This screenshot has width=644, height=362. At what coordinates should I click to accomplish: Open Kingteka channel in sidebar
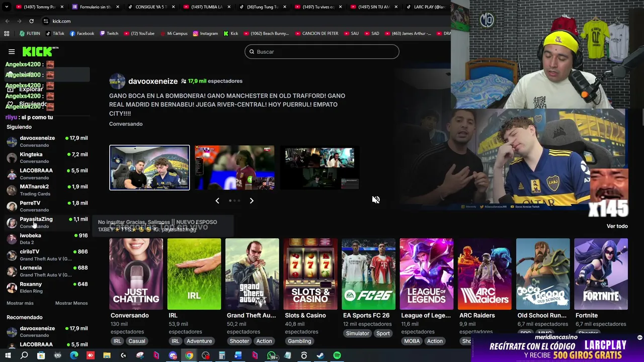click(47, 157)
